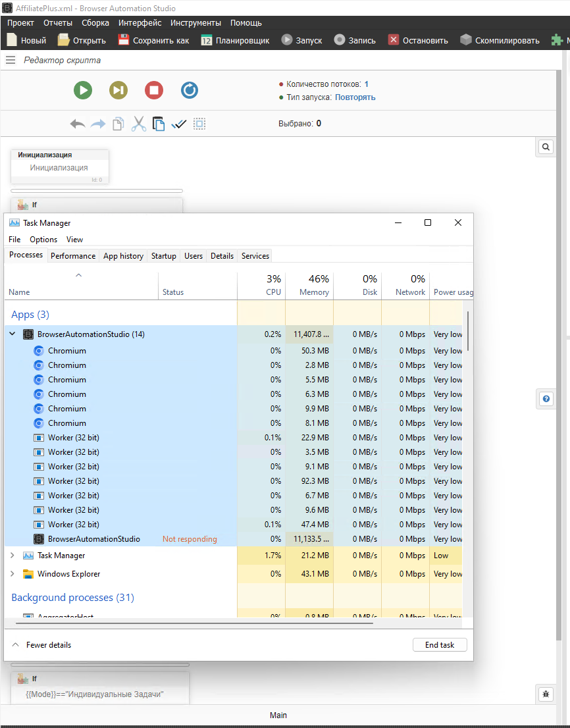Open the hamburger menu beside Редактор скрипта
This screenshot has height=728, width=570.
11,60
